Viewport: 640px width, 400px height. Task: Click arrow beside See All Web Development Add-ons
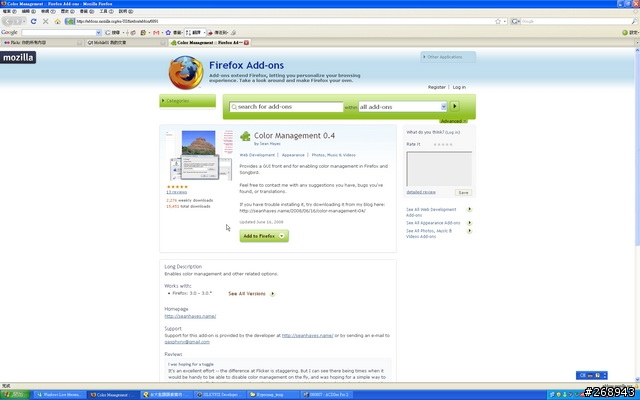(469, 209)
